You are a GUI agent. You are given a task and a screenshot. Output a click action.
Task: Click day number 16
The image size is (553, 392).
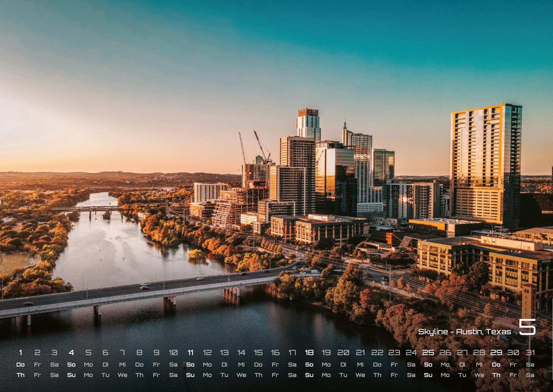tap(275, 353)
